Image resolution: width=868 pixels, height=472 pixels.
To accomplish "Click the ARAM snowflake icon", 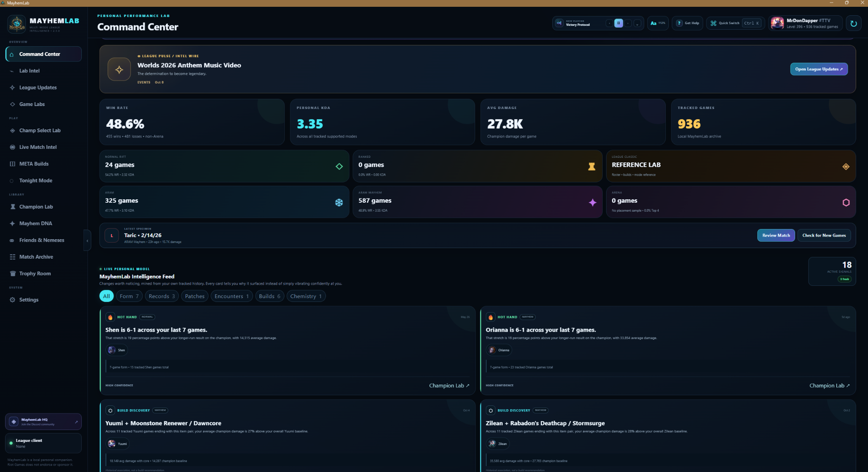I will click(x=339, y=202).
